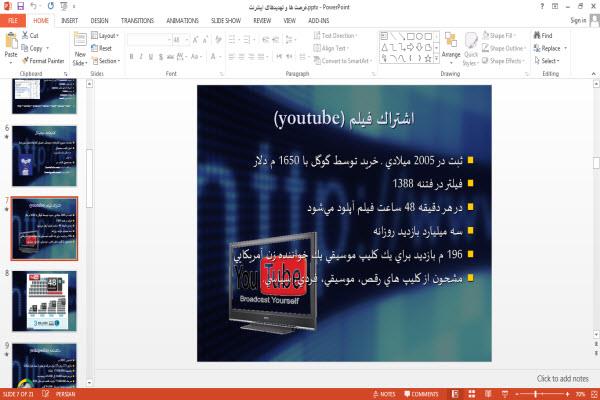Open Arrange options
The image size is (600, 400).
coord(451,48)
